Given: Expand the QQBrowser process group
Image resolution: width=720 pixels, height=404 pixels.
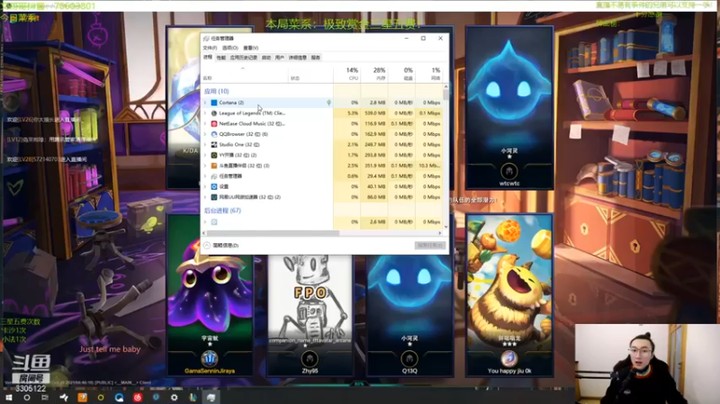Looking at the screenshot, I should coord(205,134).
